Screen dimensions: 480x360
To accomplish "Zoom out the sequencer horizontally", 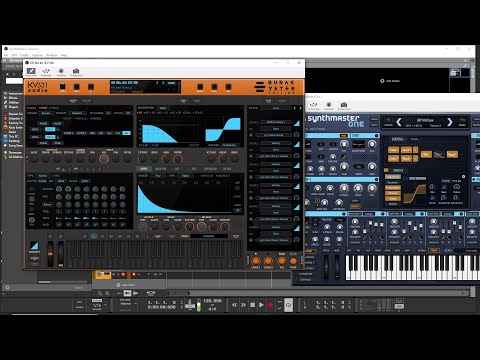I will point(100,293).
